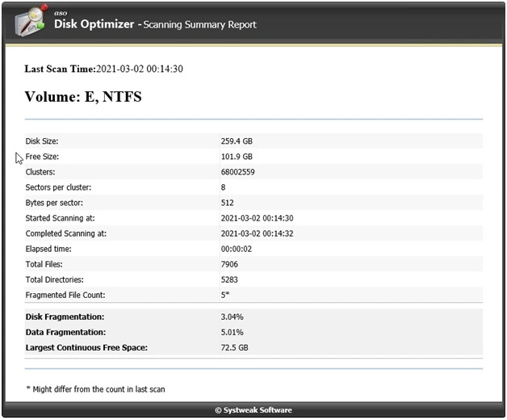Viewport: 507px width, 420px height.
Task: Click the Disk Optimizer logo icon
Action: point(31,19)
